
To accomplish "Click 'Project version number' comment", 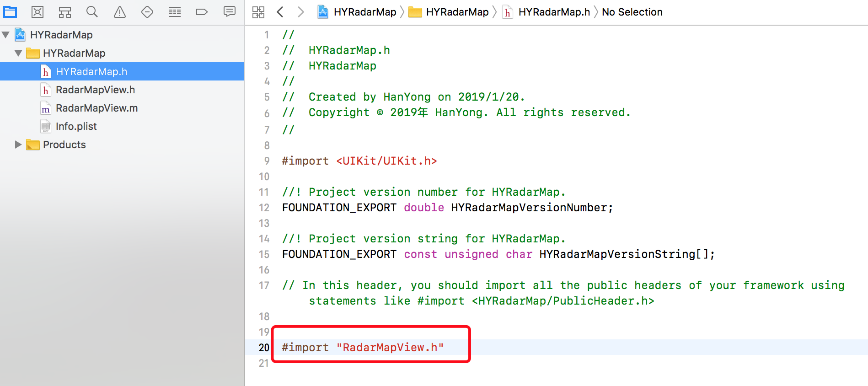I will 424,192.
